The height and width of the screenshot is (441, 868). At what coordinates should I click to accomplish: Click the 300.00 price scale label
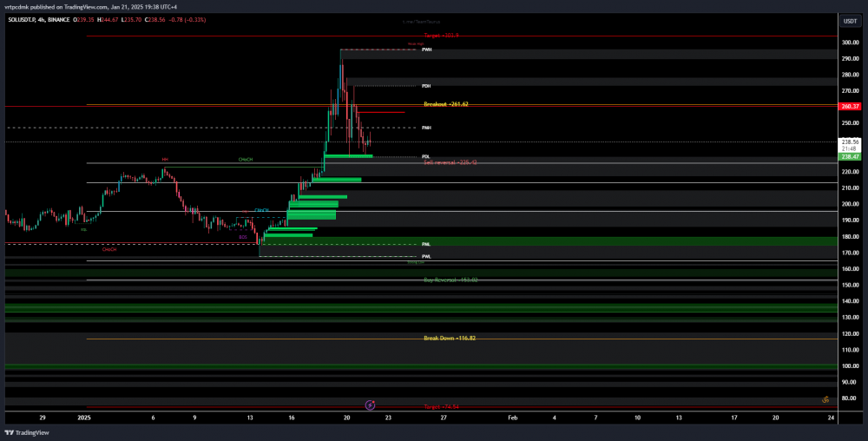[x=850, y=43]
